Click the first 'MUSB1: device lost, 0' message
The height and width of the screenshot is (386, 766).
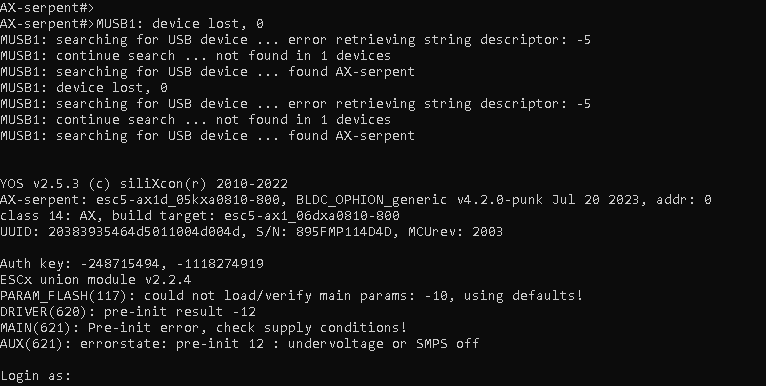(180, 23)
